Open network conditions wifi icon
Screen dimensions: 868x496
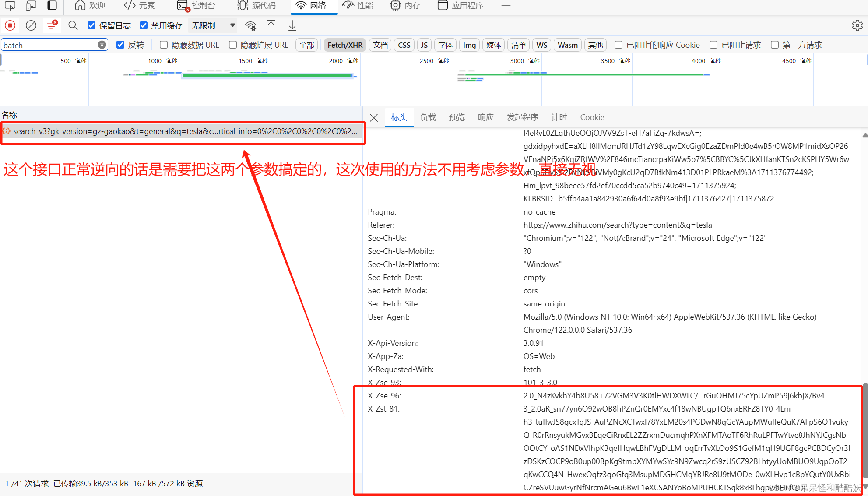tap(251, 26)
